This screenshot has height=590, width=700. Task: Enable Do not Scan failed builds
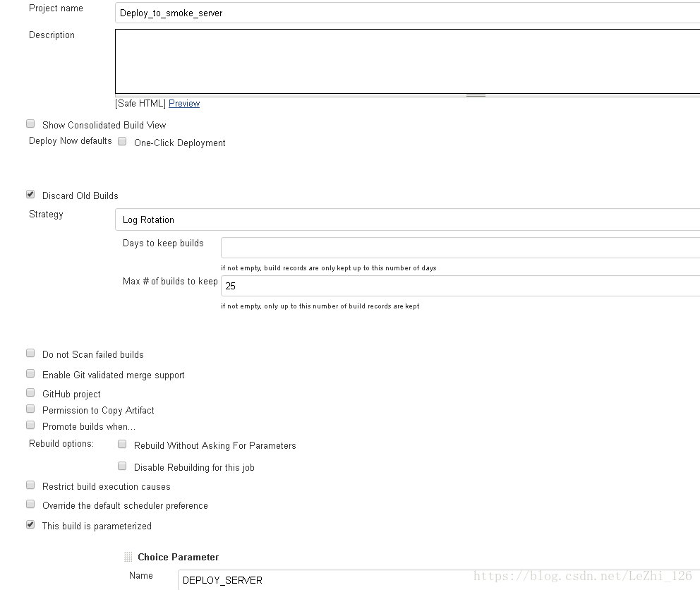coord(30,354)
